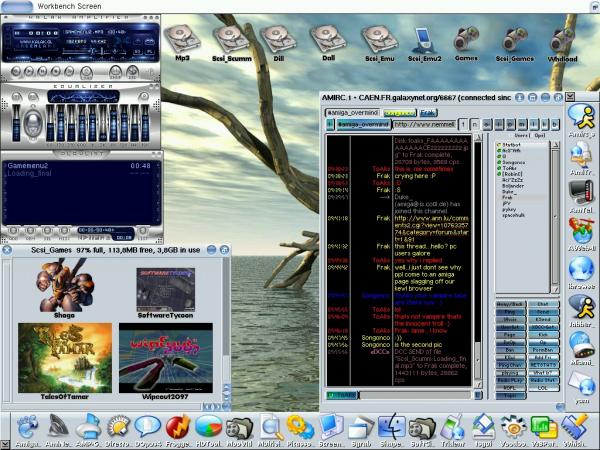Open Miami icon in right sidebar
The width and height of the screenshot is (600, 450).
[581, 348]
